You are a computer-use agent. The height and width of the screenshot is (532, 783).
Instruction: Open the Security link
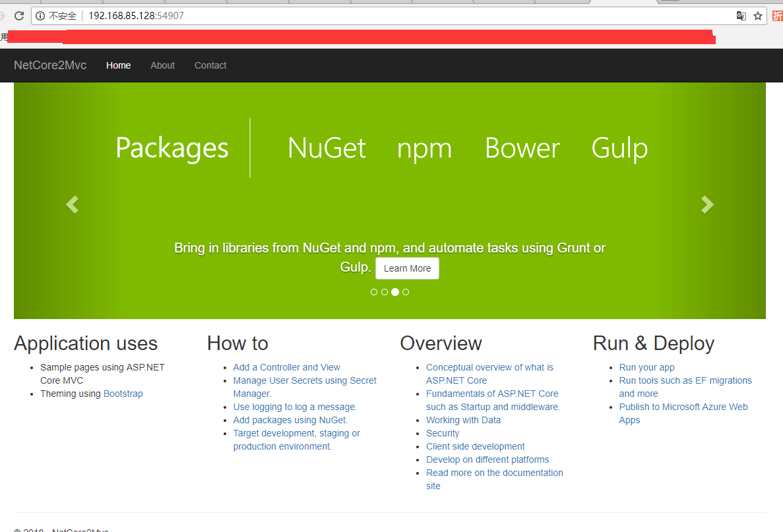(x=443, y=433)
